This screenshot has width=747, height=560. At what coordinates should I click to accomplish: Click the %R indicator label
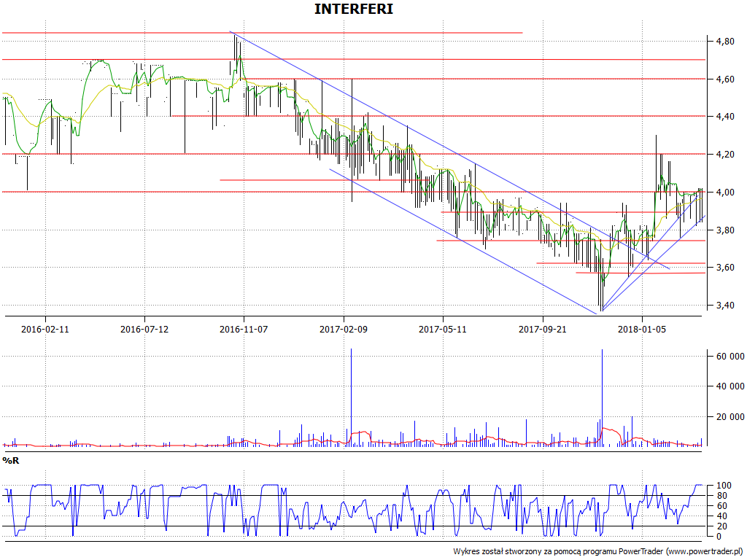point(10,461)
